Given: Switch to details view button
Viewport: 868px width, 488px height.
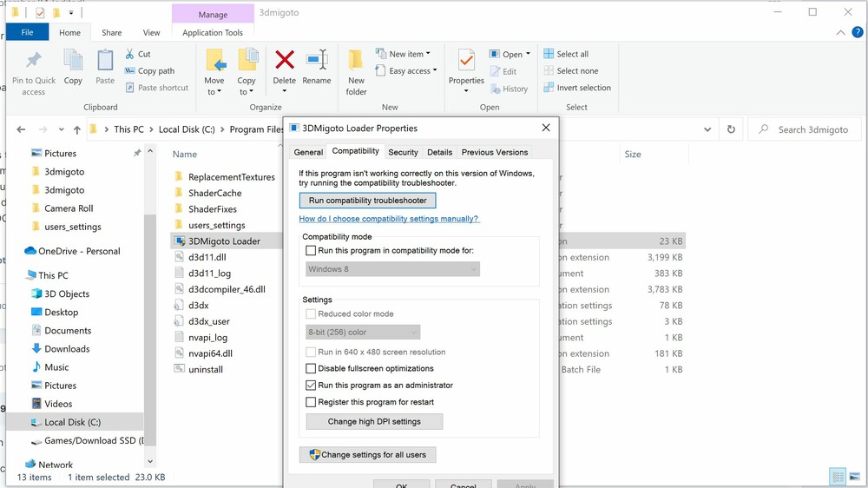Looking at the screenshot, I should pyautogui.click(x=838, y=477).
